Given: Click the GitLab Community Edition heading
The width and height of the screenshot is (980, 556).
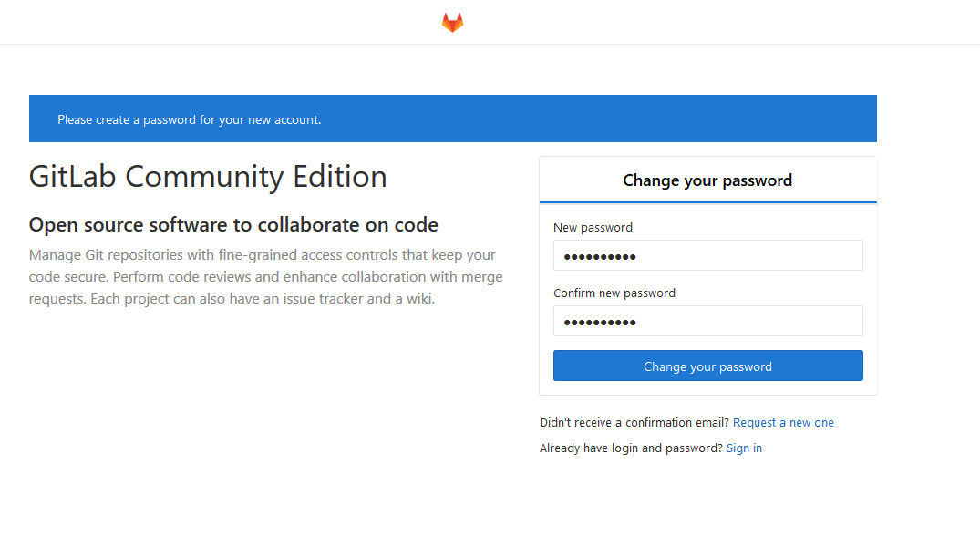Looking at the screenshot, I should pyautogui.click(x=208, y=176).
